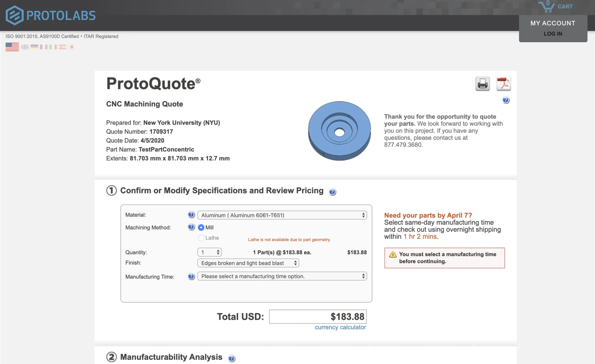Image resolution: width=595 pixels, height=364 pixels.
Task: Choose the German flag language
Action: (34, 47)
